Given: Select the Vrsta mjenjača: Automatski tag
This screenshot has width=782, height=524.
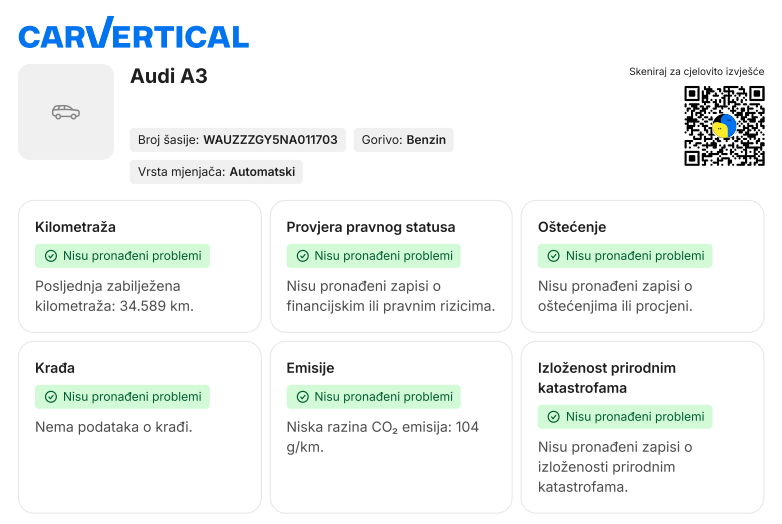Looking at the screenshot, I should click(x=216, y=172).
